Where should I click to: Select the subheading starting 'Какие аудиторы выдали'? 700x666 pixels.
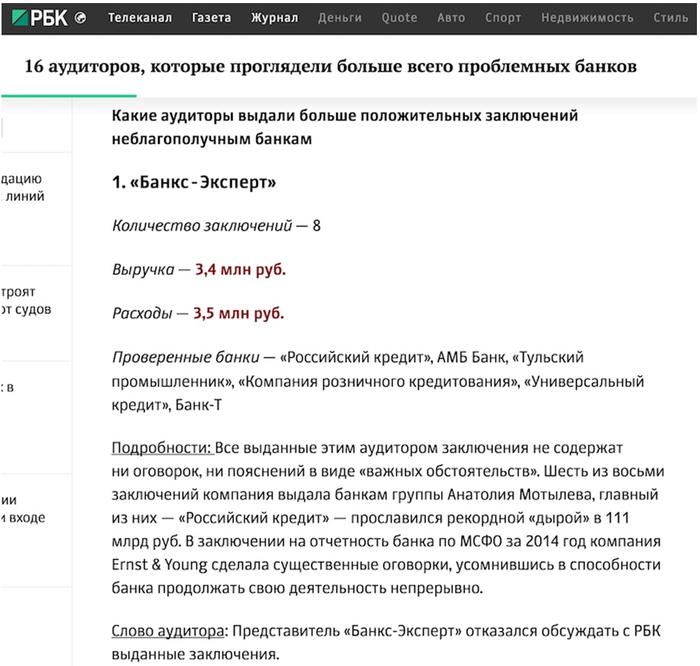tap(345, 127)
